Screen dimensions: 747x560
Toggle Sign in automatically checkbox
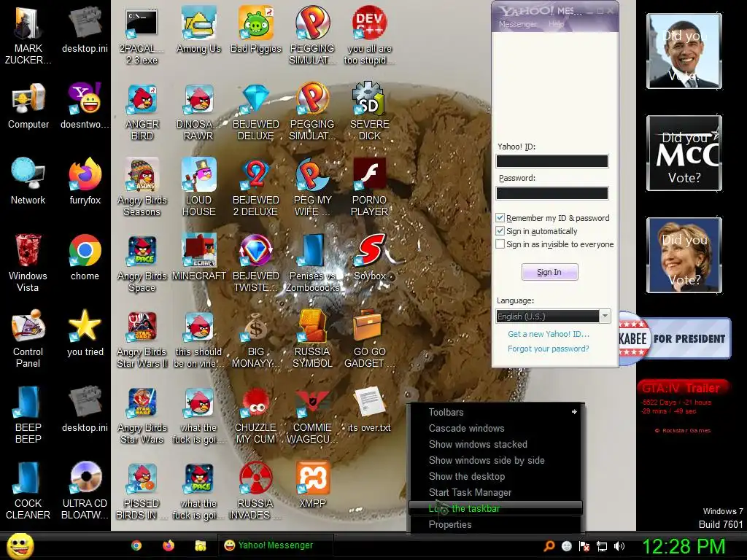pos(500,231)
